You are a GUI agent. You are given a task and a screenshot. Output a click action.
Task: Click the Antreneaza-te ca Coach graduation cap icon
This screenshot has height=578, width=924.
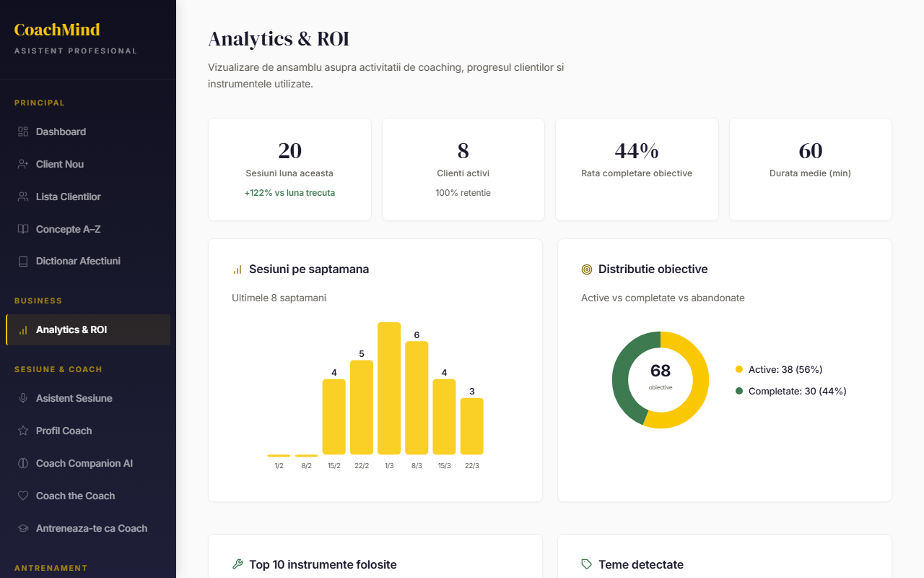23,528
